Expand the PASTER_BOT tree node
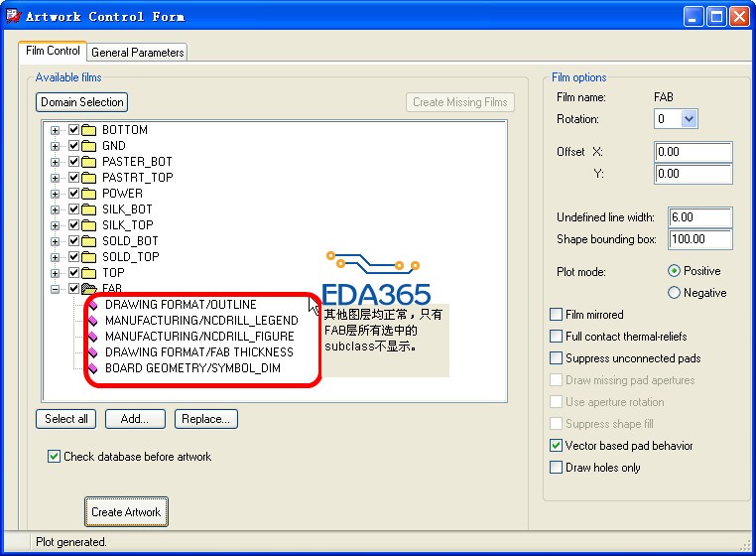Viewport: 756px width, 556px height. (55, 162)
